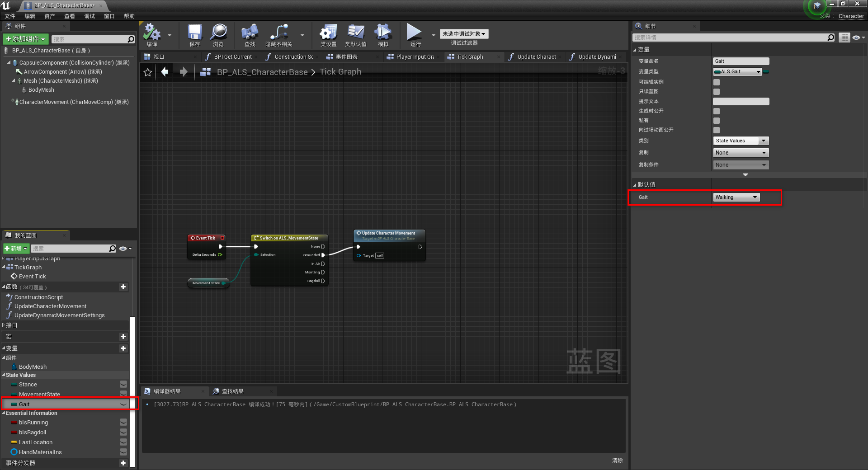Screen dimensions: 868x470
Task: Click the 未选中调试对象 debug object field
Action: click(463, 33)
